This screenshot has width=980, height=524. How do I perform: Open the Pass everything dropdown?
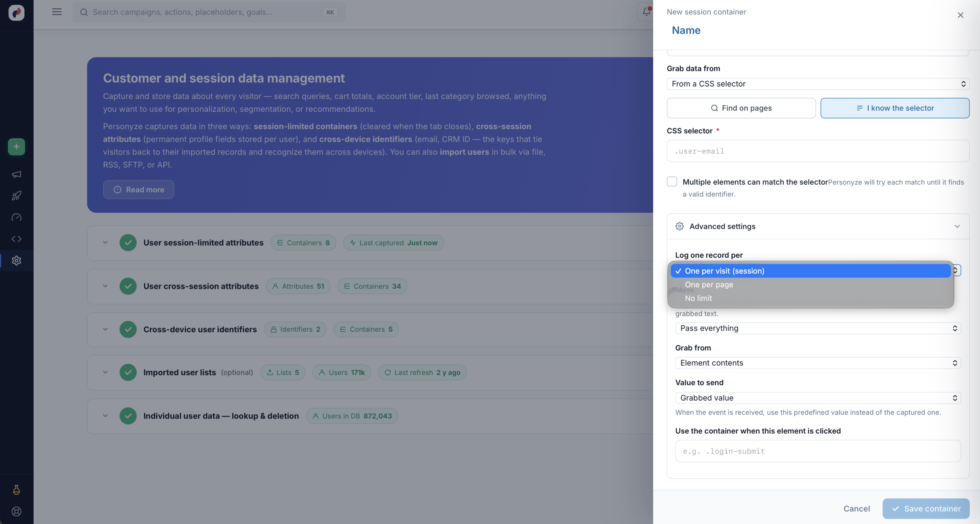(x=818, y=328)
